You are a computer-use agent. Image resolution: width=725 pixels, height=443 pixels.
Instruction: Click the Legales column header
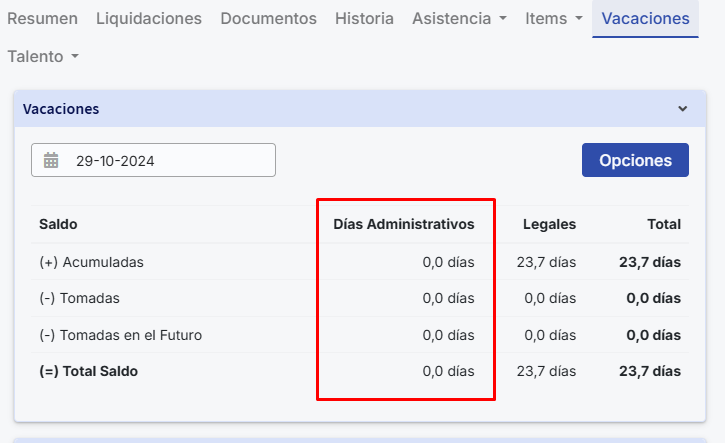click(549, 225)
